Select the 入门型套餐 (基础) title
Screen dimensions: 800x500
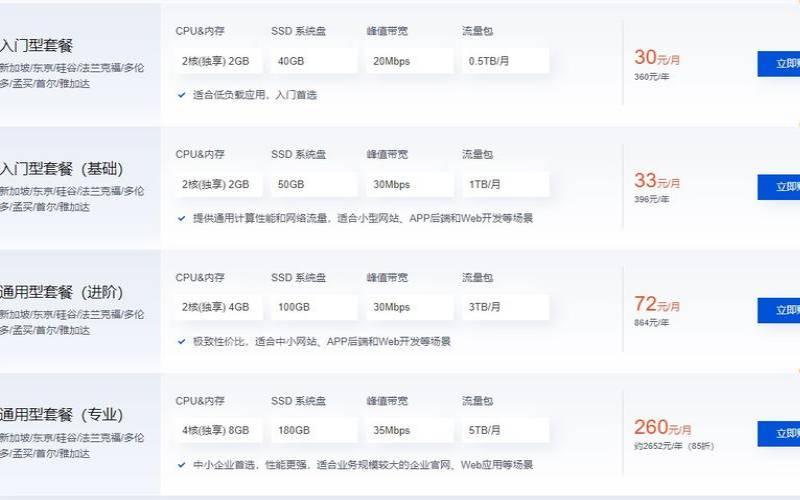61,168
